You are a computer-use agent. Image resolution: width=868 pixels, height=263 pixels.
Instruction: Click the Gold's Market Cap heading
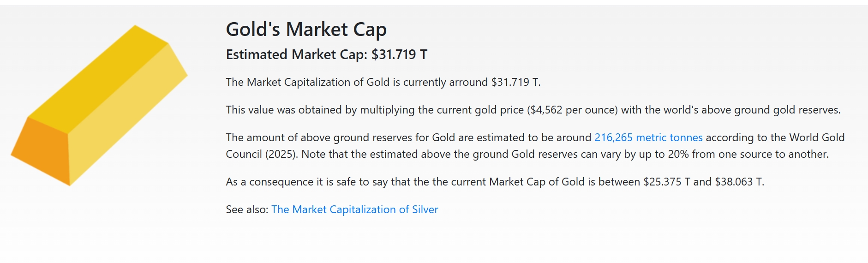pyautogui.click(x=306, y=30)
